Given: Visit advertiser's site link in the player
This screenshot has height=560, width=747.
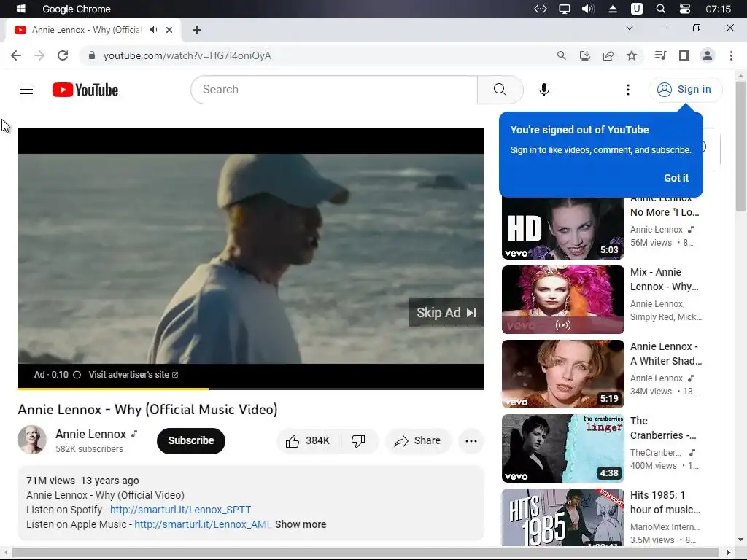Looking at the screenshot, I should [x=133, y=375].
